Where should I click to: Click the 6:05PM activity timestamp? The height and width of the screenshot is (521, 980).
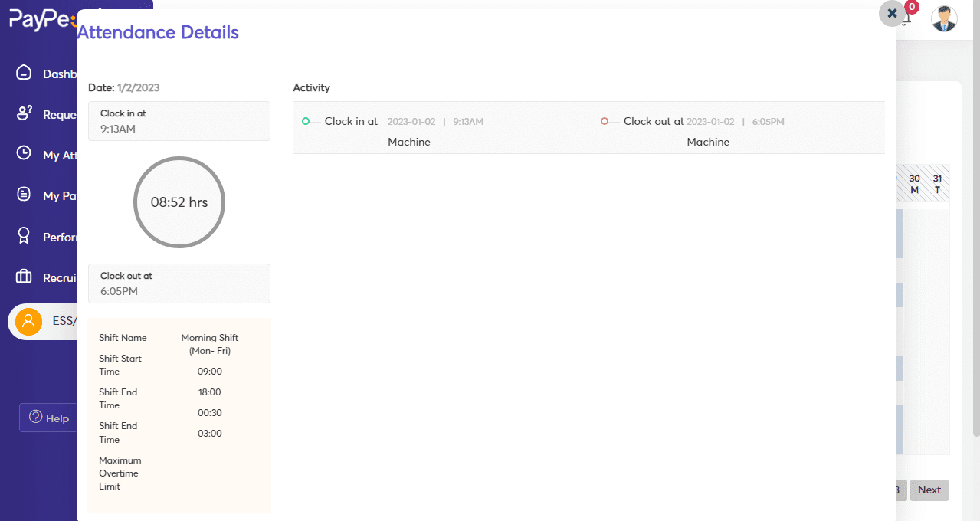(x=768, y=122)
